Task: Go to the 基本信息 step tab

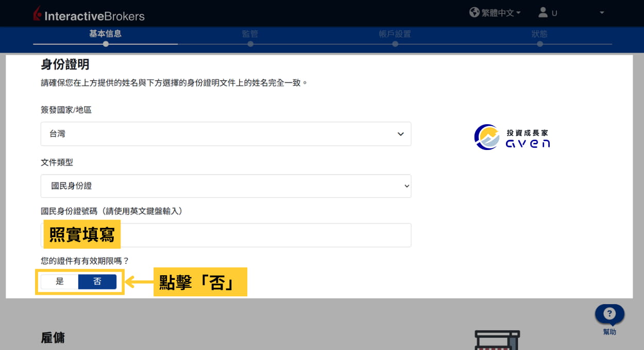Action: [x=105, y=34]
